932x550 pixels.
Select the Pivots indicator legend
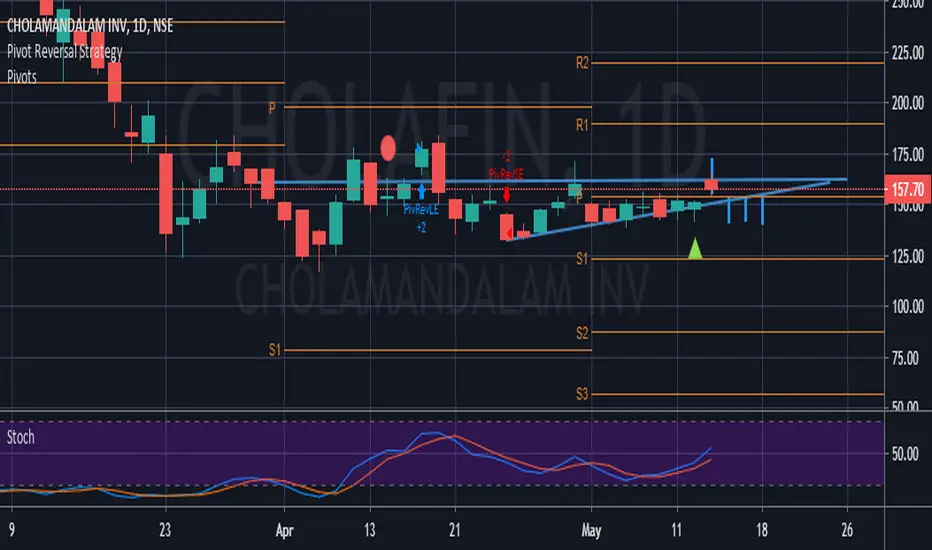pos(21,77)
